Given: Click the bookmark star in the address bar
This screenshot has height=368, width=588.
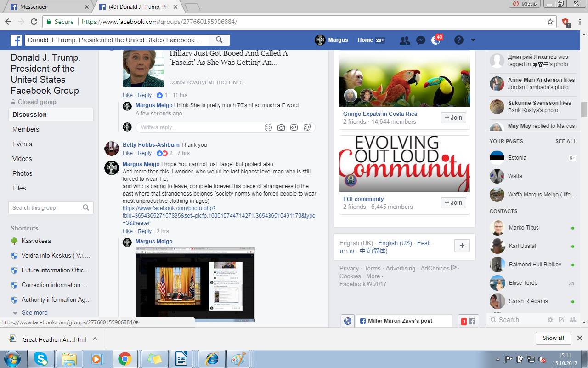Looking at the screenshot, I should click(550, 22).
